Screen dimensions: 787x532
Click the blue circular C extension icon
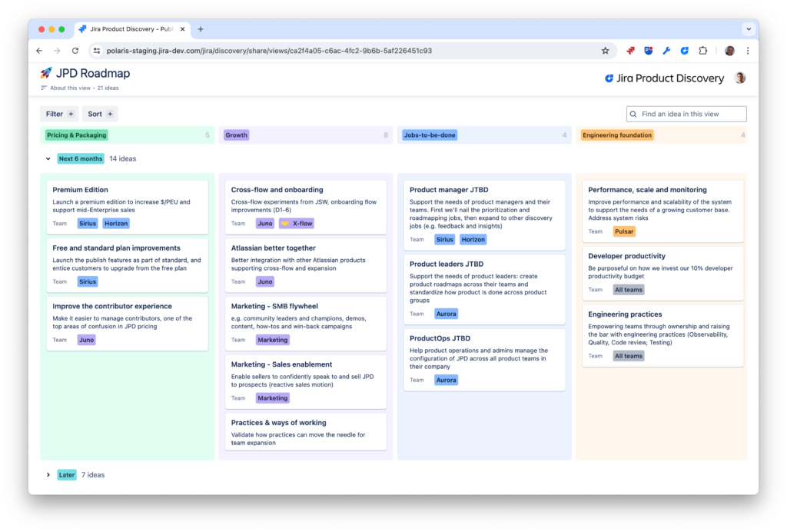coord(685,51)
